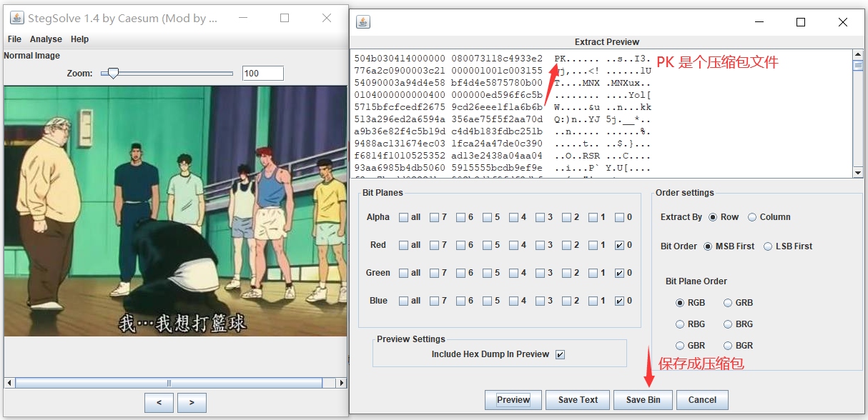This screenshot has height=420, width=868.
Task: Check the Alpha all checkbox
Action: click(x=404, y=217)
